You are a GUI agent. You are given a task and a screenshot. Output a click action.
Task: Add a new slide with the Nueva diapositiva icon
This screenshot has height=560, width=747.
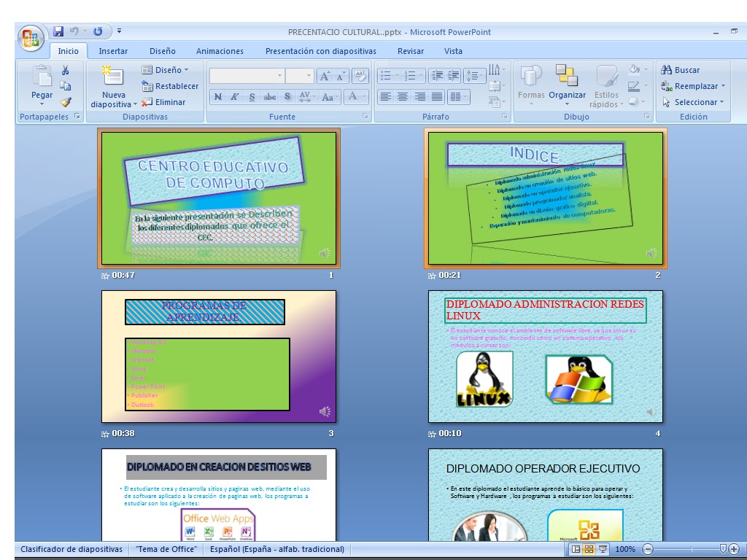pyautogui.click(x=113, y=76)
